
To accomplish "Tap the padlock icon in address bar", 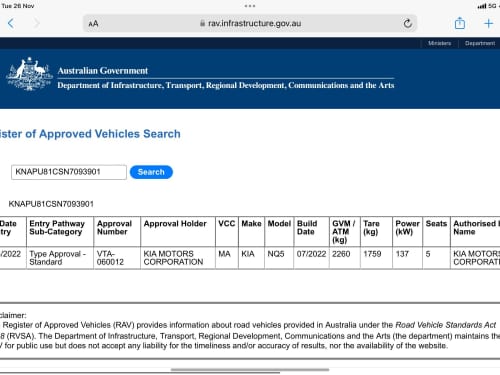I will tap(202, 23).
